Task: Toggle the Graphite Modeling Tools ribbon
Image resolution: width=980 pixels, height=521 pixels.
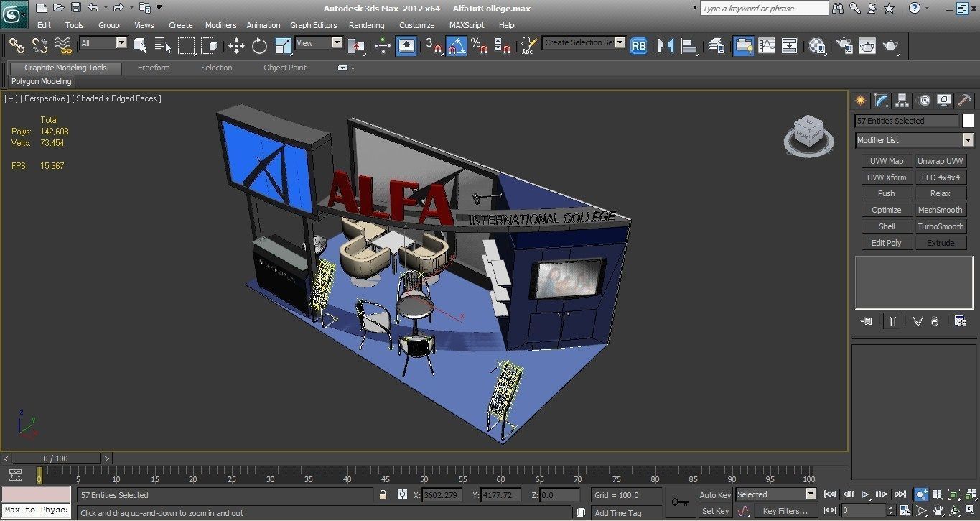Action: 744,46
